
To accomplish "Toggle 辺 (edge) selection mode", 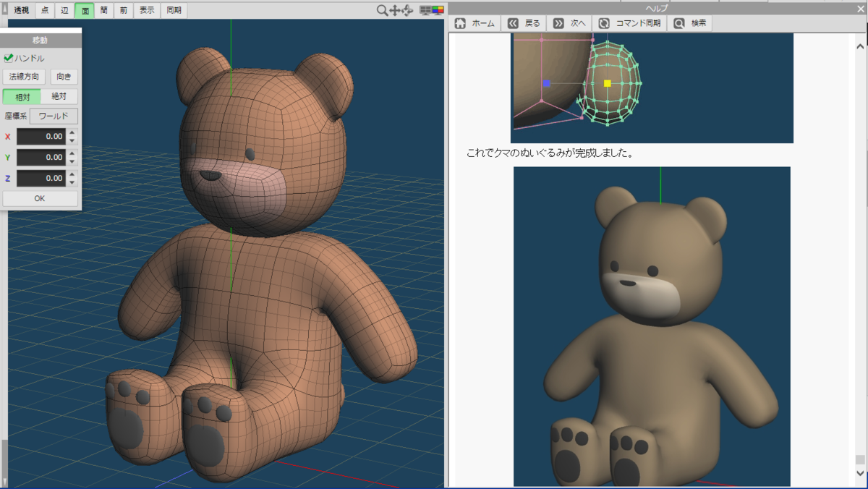I will (65, 10).
